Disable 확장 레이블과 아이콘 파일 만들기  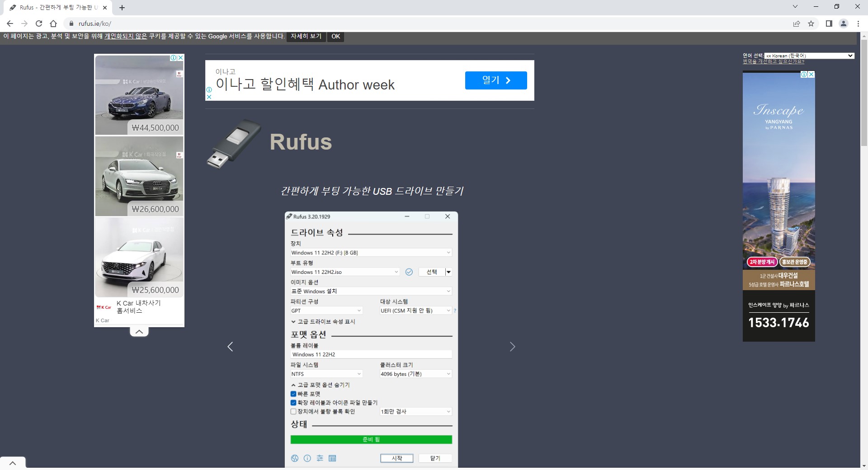(294, 403)
